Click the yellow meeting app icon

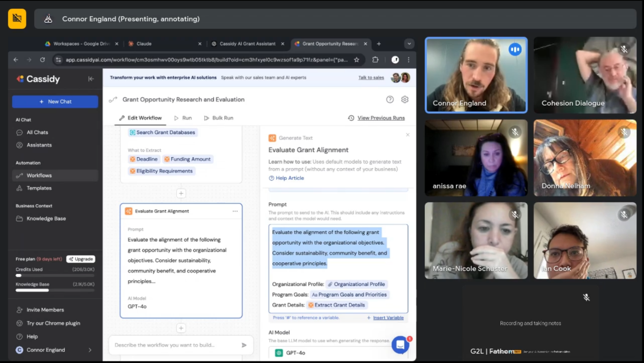pos(17,18)
